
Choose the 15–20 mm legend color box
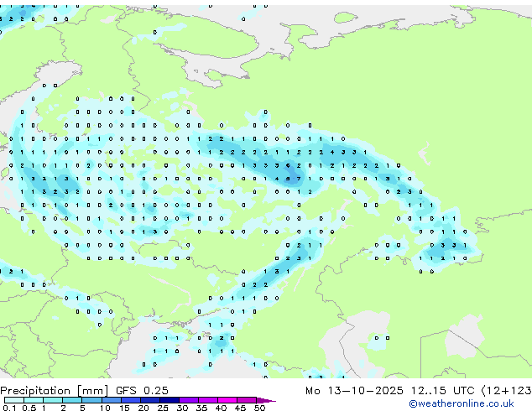click(x=130, y=400)
